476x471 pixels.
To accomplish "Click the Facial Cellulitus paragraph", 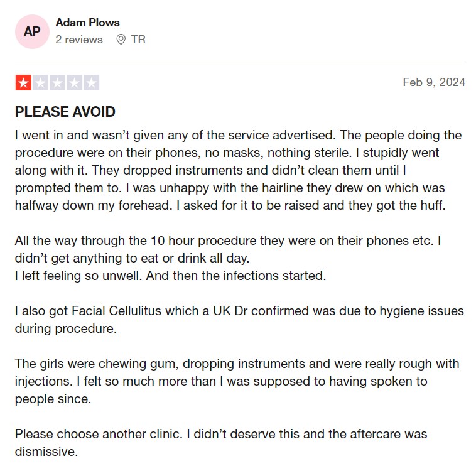I will (239, 320).
